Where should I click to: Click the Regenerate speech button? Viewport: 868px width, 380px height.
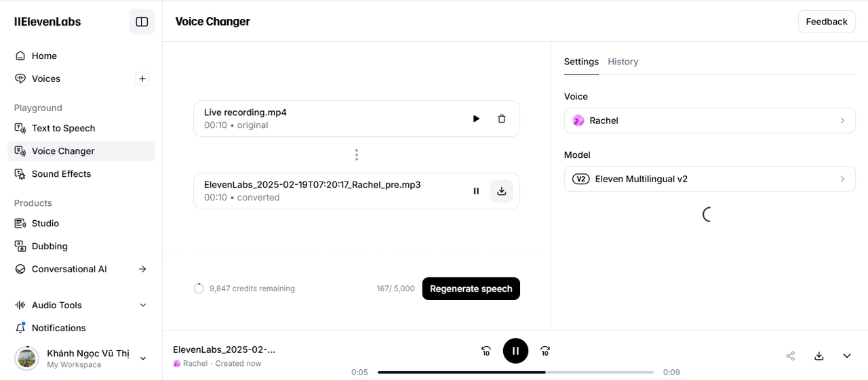(x=471, y=289)
